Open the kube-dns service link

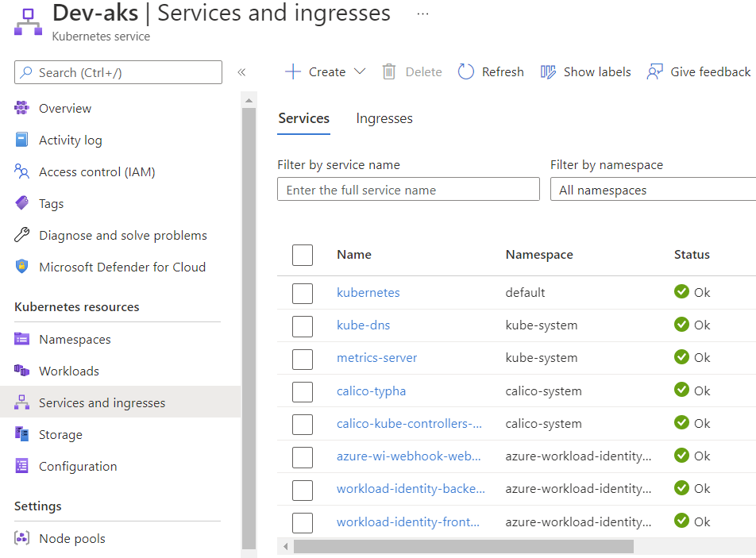[x=363, y=325]
